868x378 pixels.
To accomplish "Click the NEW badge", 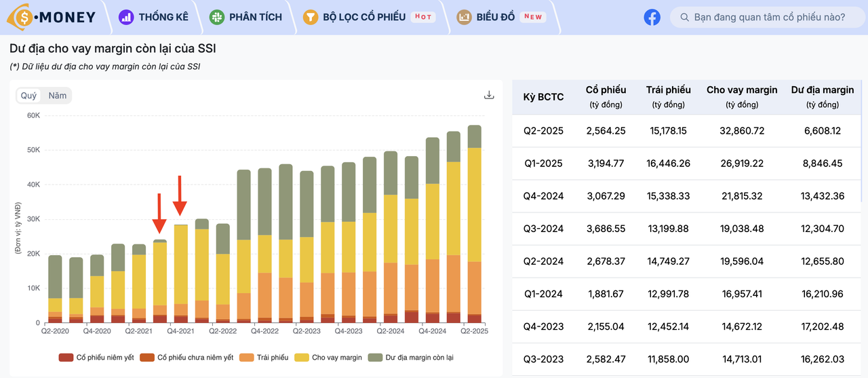I will [x=533, y=17].
